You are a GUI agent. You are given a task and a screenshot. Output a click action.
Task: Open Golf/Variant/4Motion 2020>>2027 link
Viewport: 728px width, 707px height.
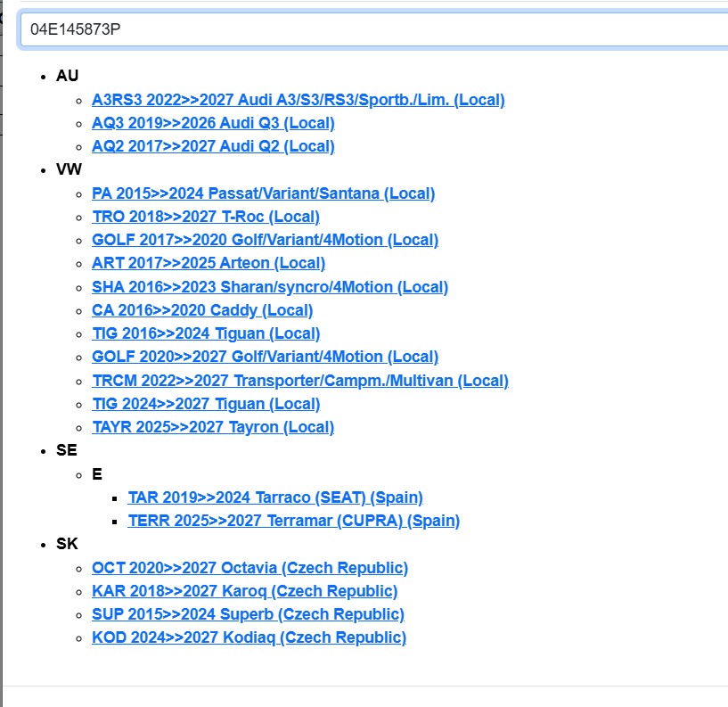pyautogui.click(x=265, y=357)
